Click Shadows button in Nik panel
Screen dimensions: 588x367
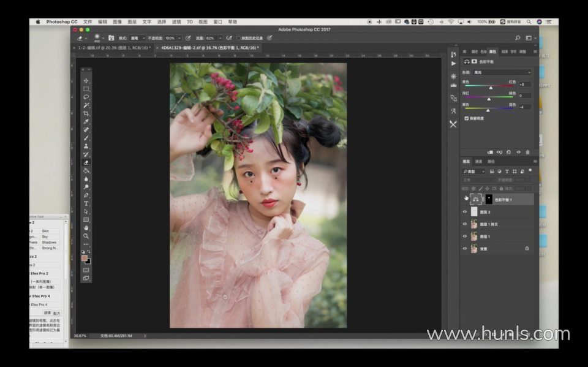pyautogui.click(x=50, y=243)
